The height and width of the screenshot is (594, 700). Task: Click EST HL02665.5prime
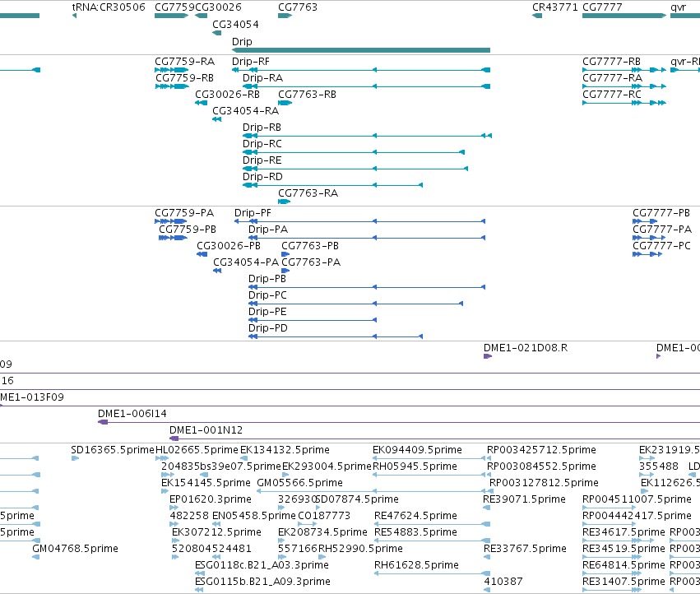197,450
